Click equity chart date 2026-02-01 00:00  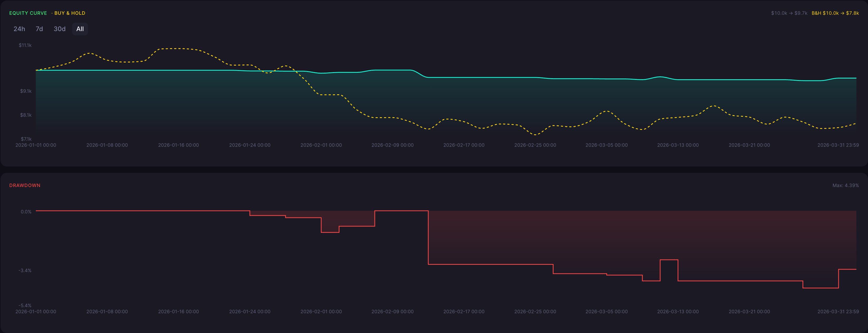pos(321,145)
